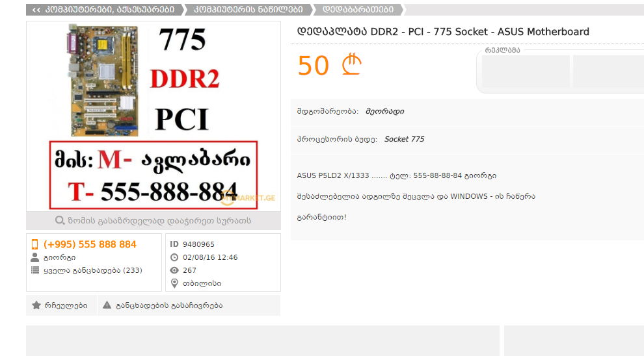Click text შესაძლებელია ადგილზე შეცვლა
Viewport: 644px width, 356px height.
[x=416, y=196]
